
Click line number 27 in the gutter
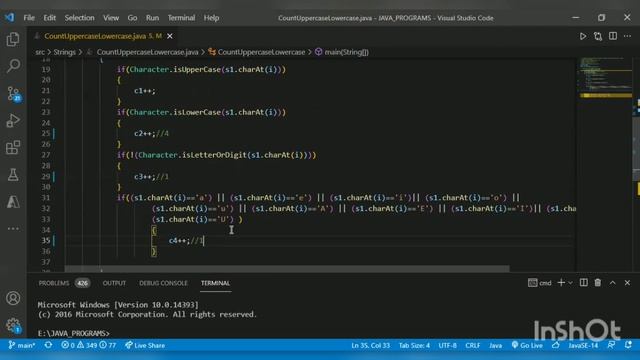46,155
